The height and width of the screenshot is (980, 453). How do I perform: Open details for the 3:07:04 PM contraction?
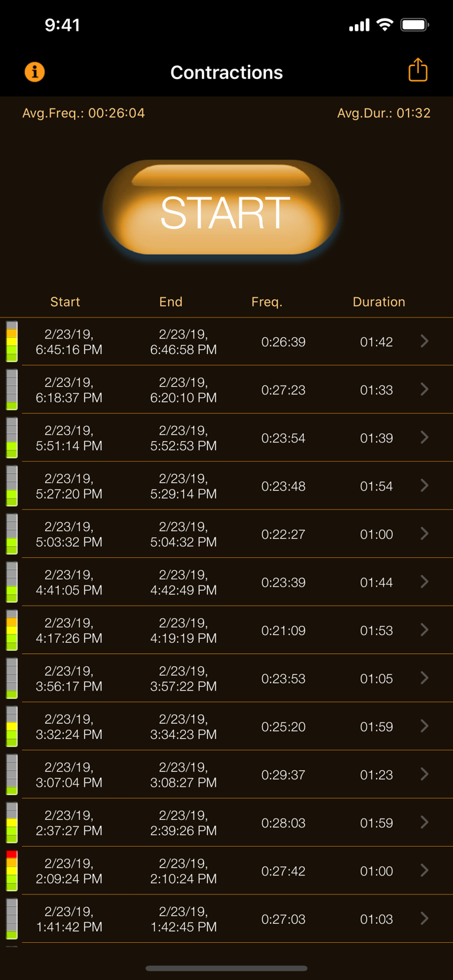[424, 774]
